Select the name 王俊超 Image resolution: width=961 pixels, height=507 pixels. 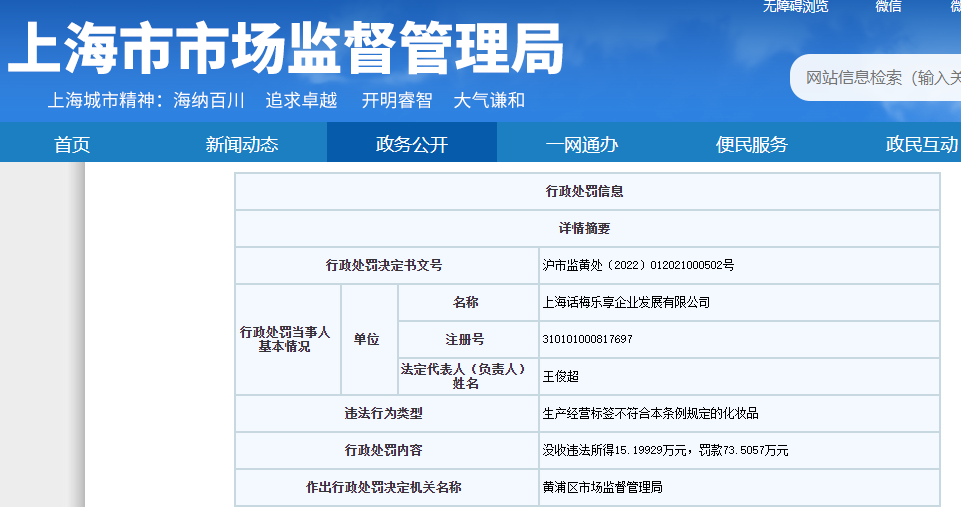click(561, 376)
